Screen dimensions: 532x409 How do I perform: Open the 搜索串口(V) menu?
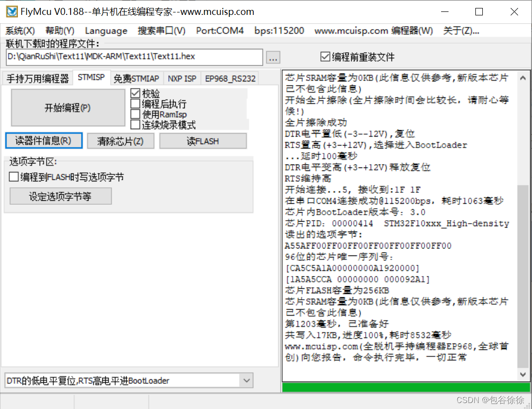[161, 31]
